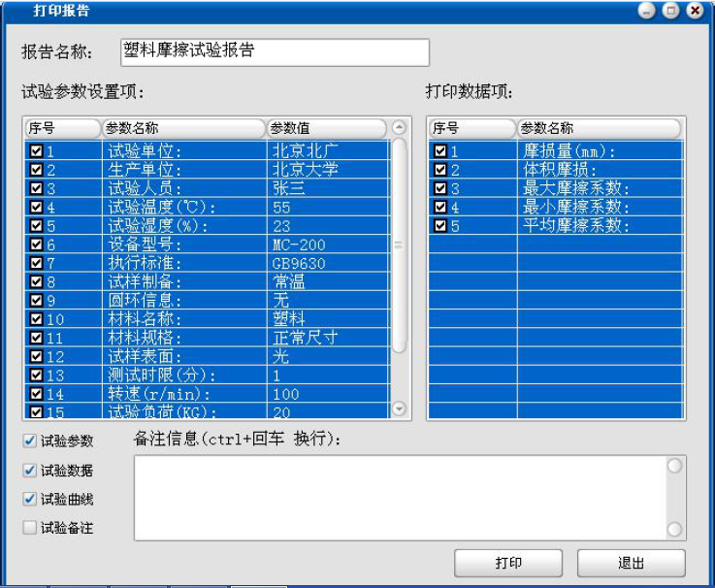Click the 打印 print button
715x588 pixels.
coord(509,564)
